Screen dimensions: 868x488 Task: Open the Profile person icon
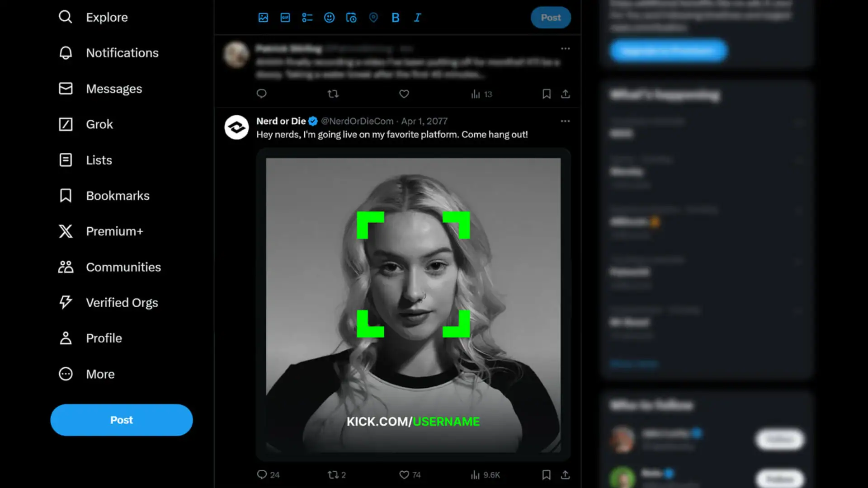pyautogui.click(x=66, y=338)
